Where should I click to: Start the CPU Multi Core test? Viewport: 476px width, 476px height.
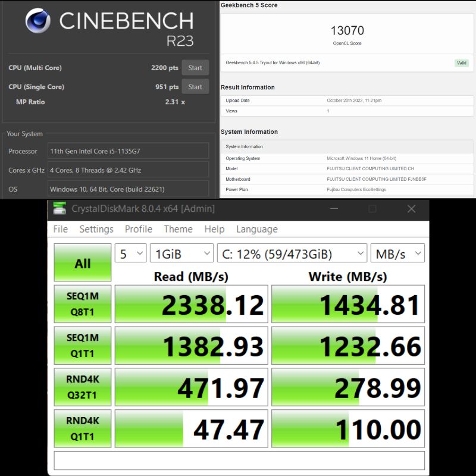coord(195,68)
